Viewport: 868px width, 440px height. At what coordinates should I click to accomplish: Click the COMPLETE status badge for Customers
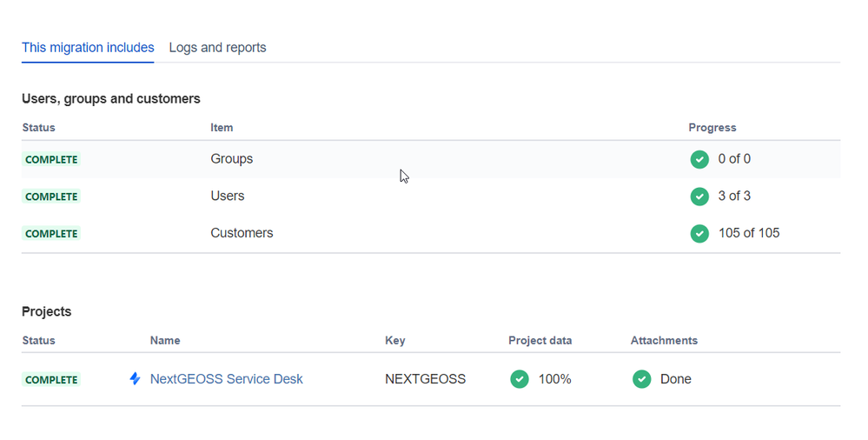click(51, 234)
